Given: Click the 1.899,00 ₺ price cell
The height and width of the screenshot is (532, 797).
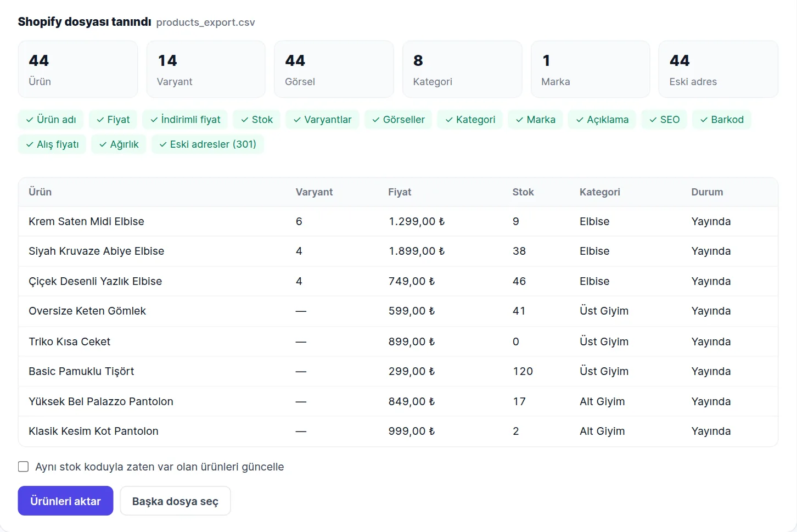Looking at the screenshot, I should coord(417,251).
